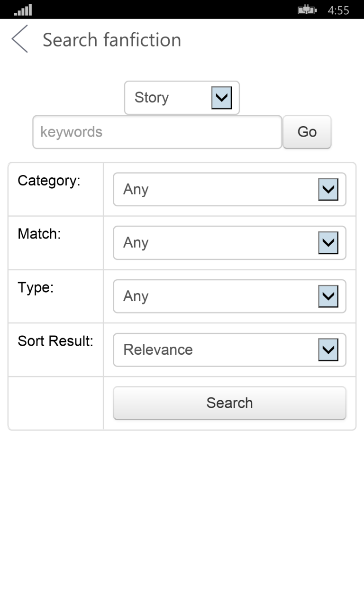Open the Sort Result dropdown set to Relevance

click(x=229, y=349)
